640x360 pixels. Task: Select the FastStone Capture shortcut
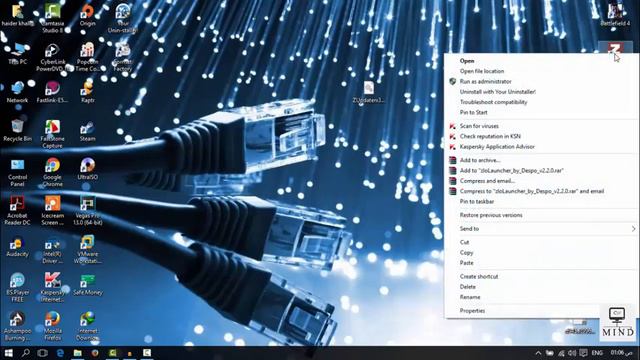(x=53, y=134)
